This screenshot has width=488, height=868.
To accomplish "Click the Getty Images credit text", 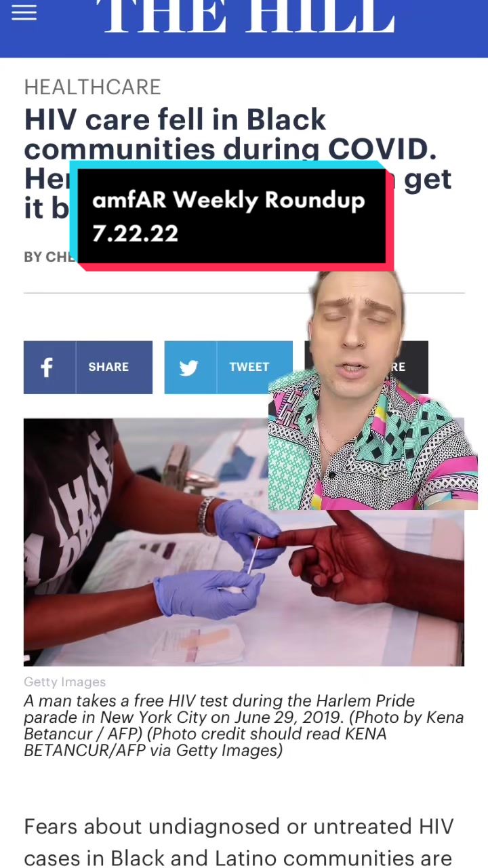I will pos(65,682).
